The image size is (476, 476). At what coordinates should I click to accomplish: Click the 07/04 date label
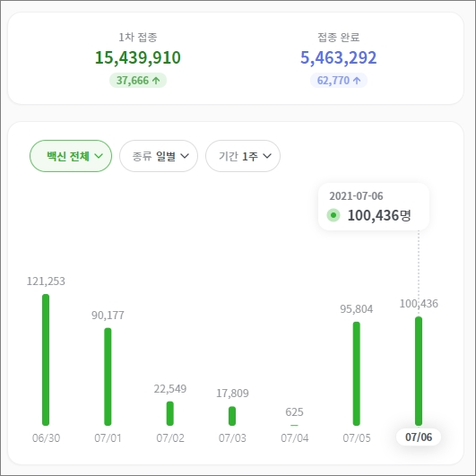(x=295, y=438)
